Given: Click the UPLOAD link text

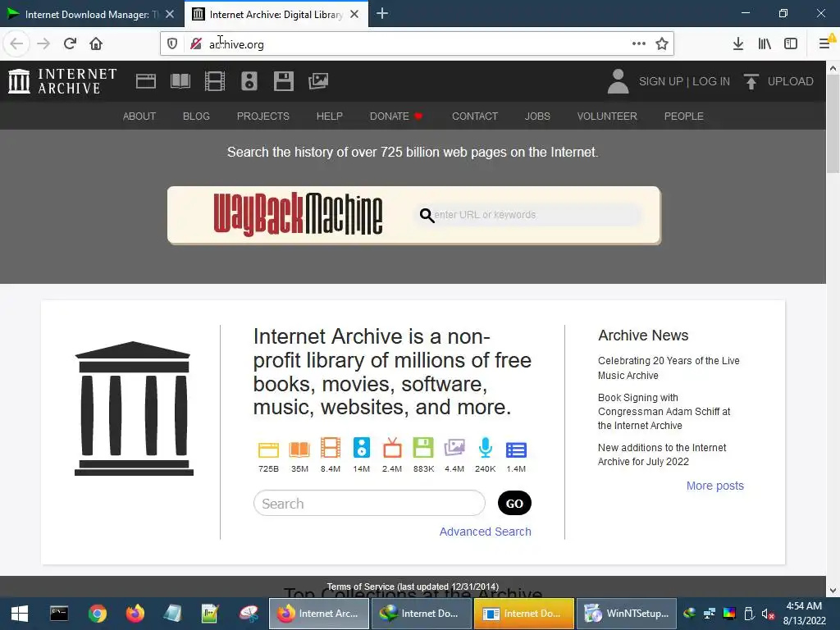Looking at the screenshot, I should (790, 81).
